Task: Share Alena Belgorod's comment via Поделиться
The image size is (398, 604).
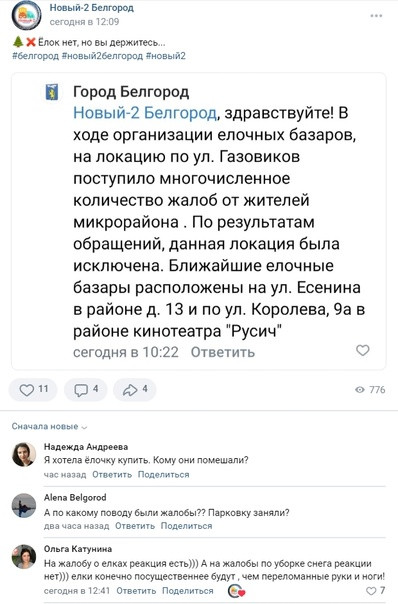Action: 186,526
